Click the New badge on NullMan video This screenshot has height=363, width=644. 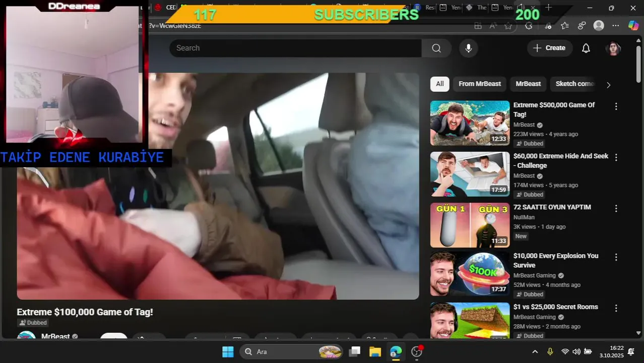pos(521,236)
